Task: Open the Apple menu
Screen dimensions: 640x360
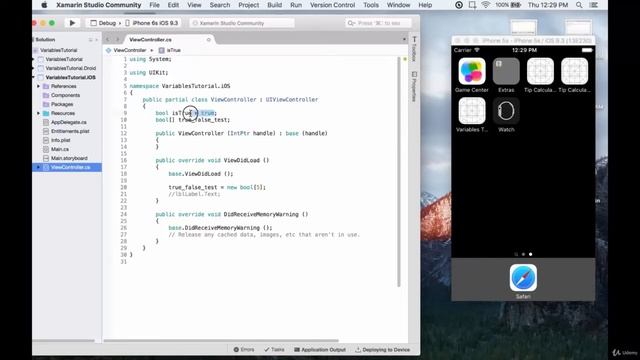Action: pyautogui.click(x=44, y=5)
